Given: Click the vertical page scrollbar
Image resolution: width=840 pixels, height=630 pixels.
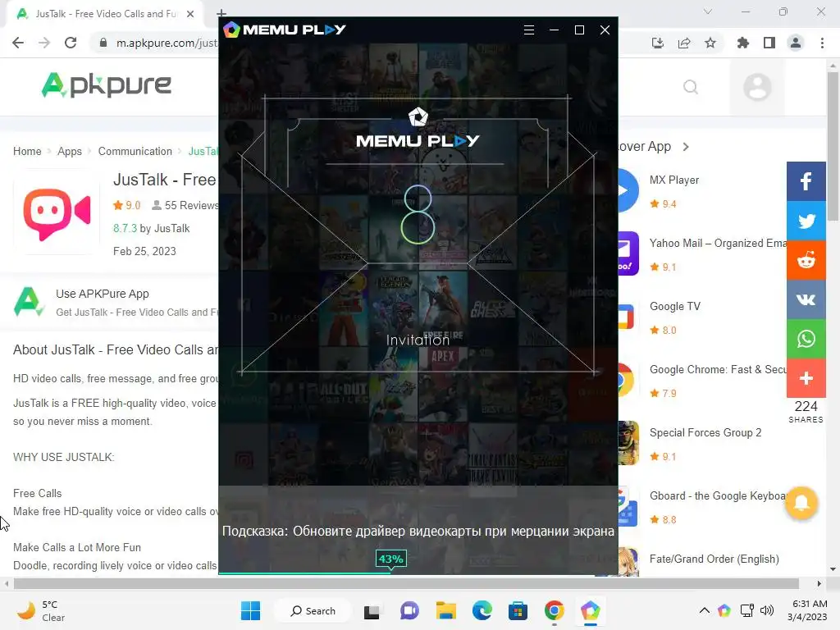Looking at the screenshot, I should (x=833, y=144).
